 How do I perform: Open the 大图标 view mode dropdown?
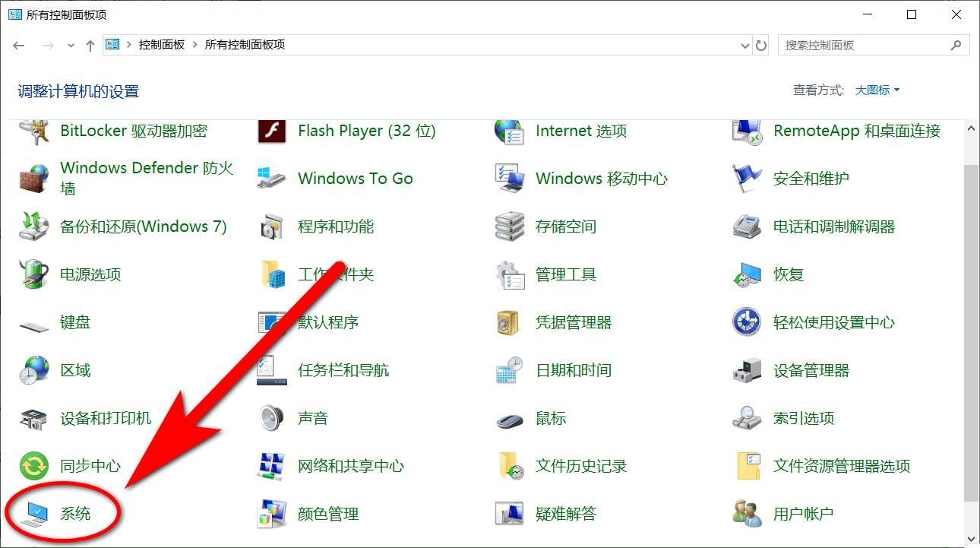point(874,90)
